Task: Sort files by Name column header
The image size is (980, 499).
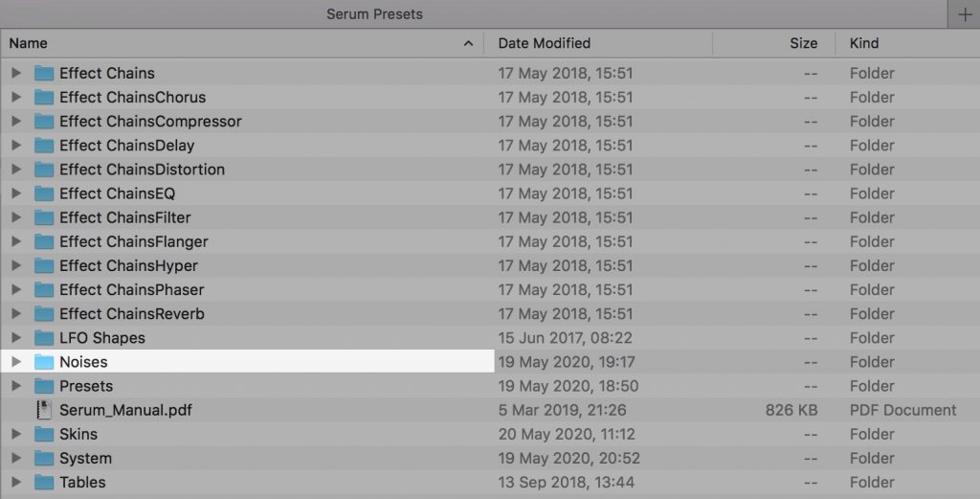Action: (x=29, y=43)
